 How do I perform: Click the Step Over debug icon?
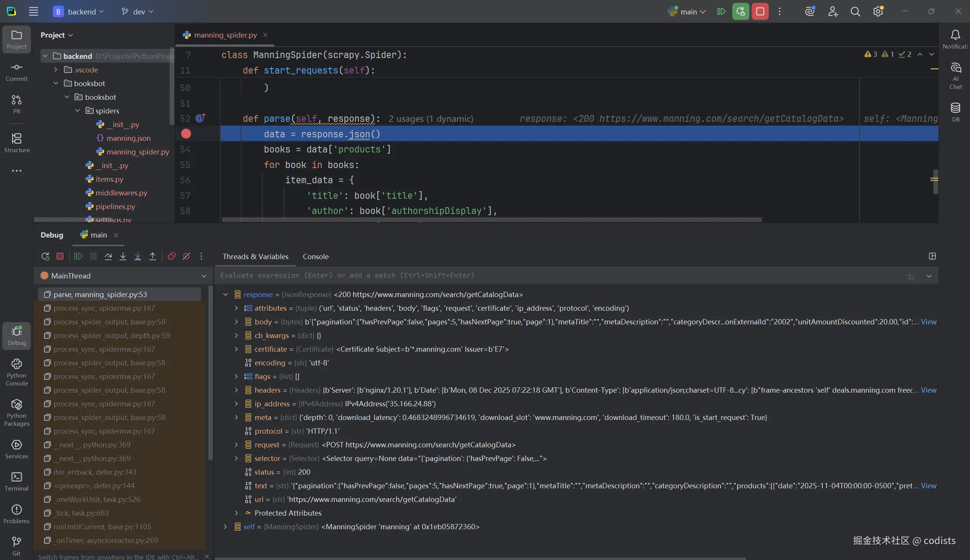108,256
